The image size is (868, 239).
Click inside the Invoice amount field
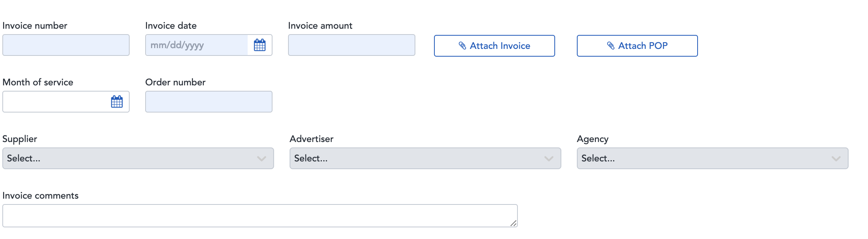[351, 45]
